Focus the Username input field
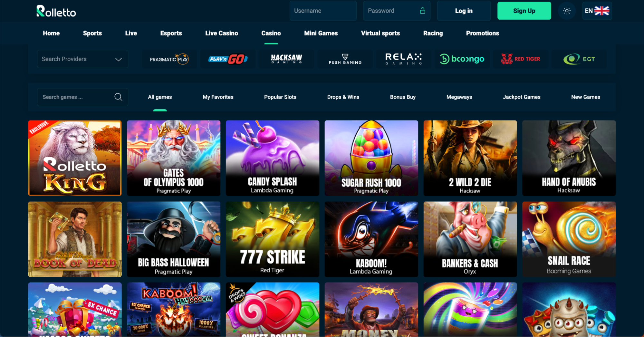 tap(323, 11)
